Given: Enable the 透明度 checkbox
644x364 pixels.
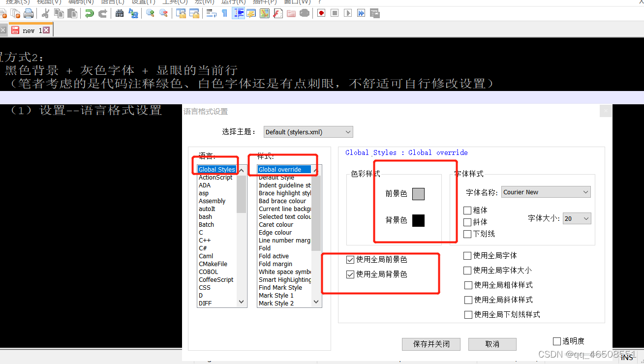Looking at the screenshot, I should [x=556, y=340].
